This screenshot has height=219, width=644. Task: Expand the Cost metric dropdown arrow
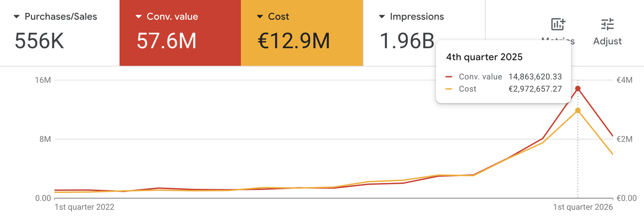260,17
